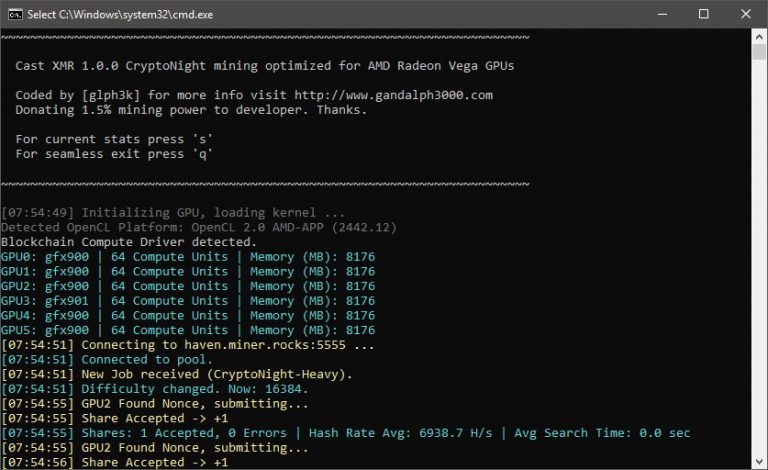Click 'Difficulty changed. Now: 16384.' line
The image size is (768, 470).
coord(155,389)
